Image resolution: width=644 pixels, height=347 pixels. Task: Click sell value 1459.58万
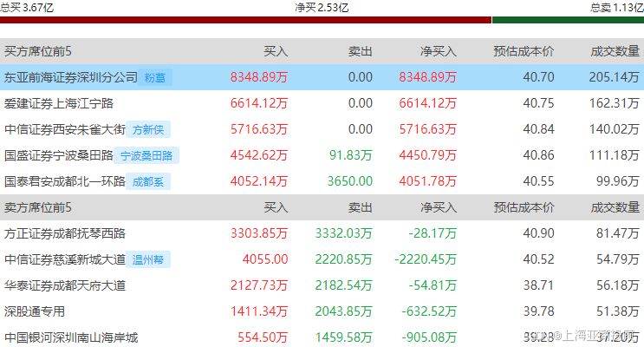coord(343,337)
